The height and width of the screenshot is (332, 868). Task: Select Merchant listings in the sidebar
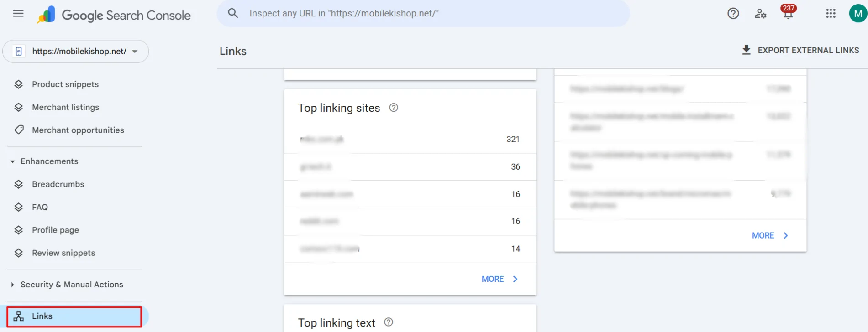(65, 107)
